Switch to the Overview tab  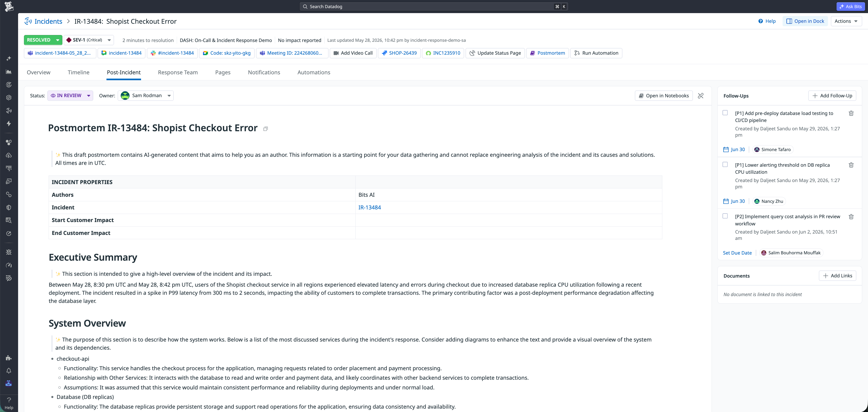point(38,72)
